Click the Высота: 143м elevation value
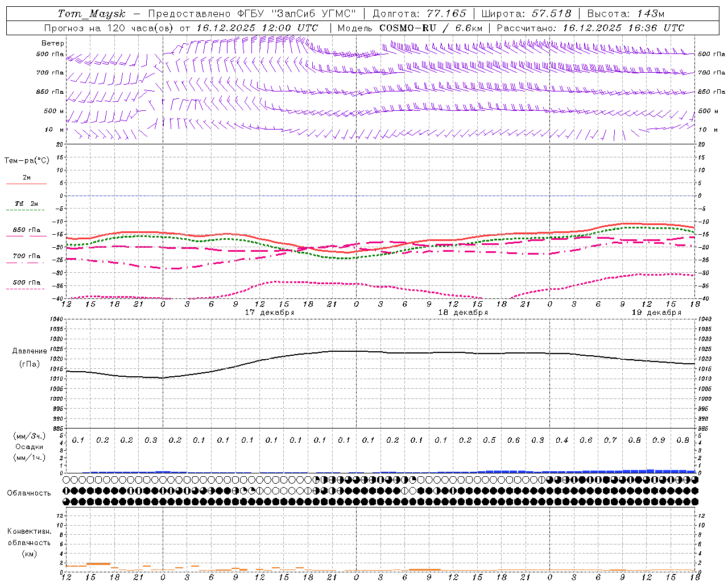This screenshot has height=582, width=728. 626,14
